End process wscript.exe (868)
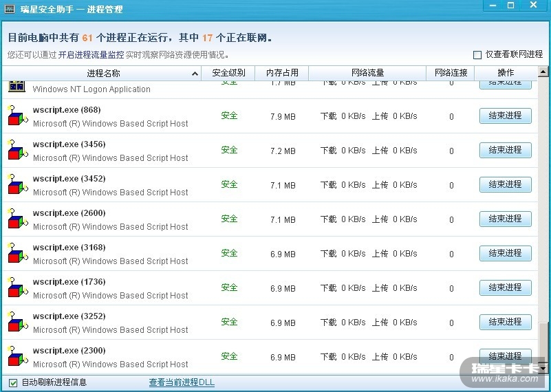551x392 pixels. 506,116
